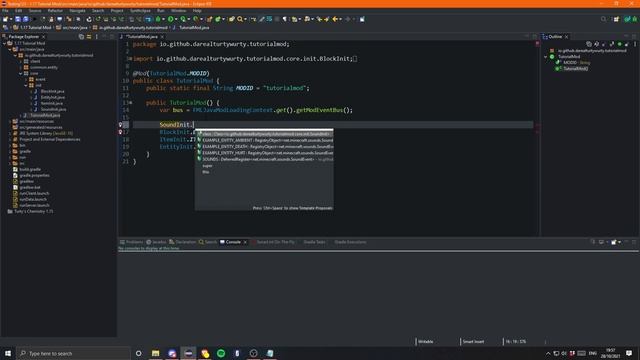Image resolution: width=640 pixels, height=360 pixels.
Task: Click the green Run button icon
Action: pyautogui.click(x=171, y=19)
